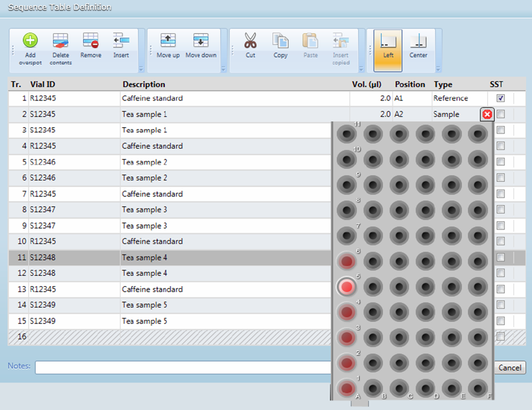Viewport: 532px width, 410px height.
Task: Select well A5 on the vial plate
Action: click(347, 287)
